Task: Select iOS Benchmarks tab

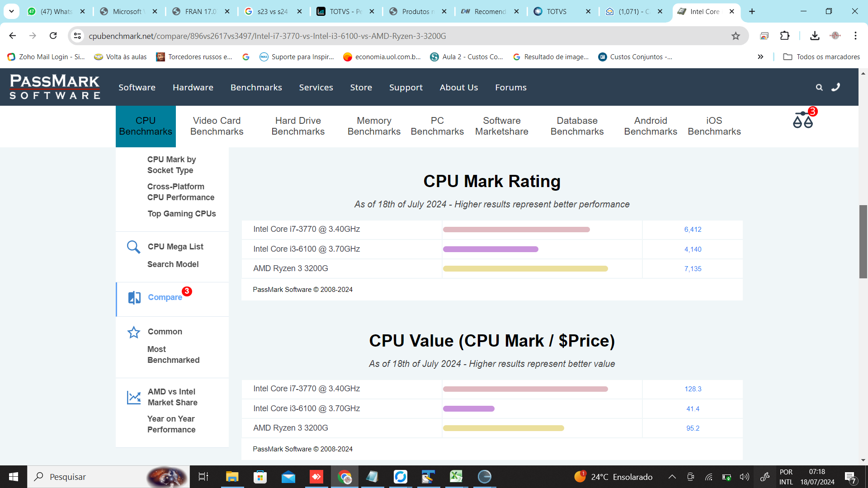Action: [x=714, y=126]
